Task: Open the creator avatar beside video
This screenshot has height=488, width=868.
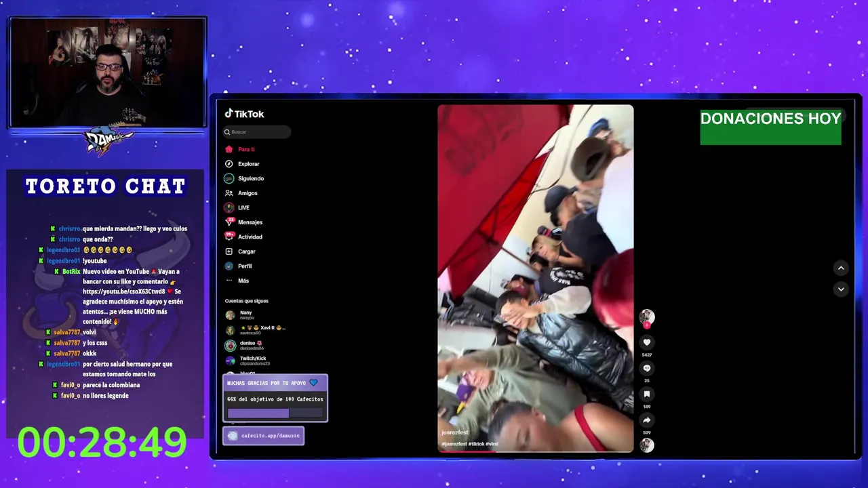Action: (x=647, y=317)
